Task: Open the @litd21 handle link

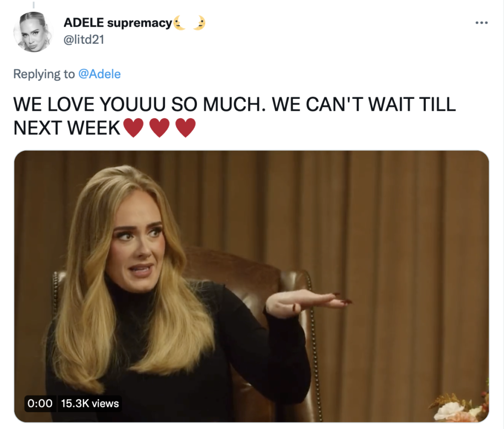Action: (x=84, y=39)
